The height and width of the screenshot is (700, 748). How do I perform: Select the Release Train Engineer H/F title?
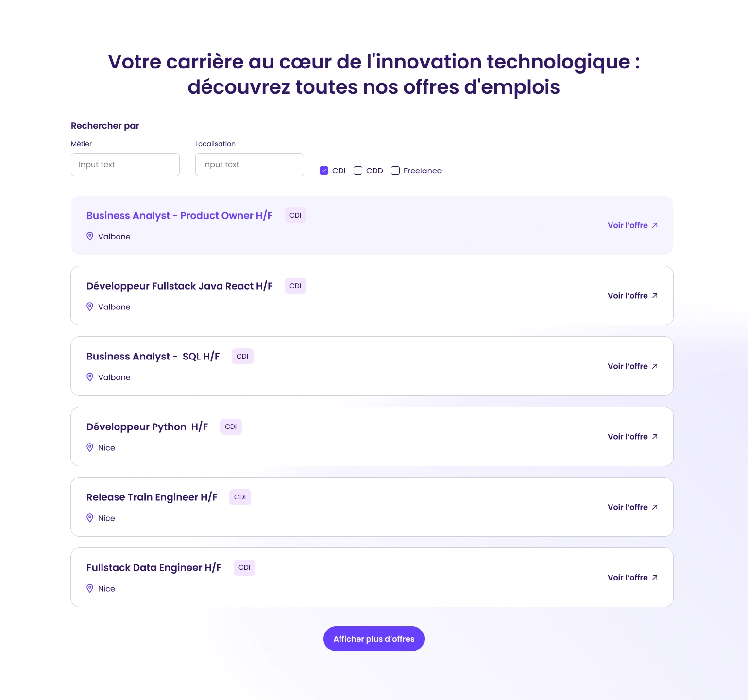(x=152, y=497)
